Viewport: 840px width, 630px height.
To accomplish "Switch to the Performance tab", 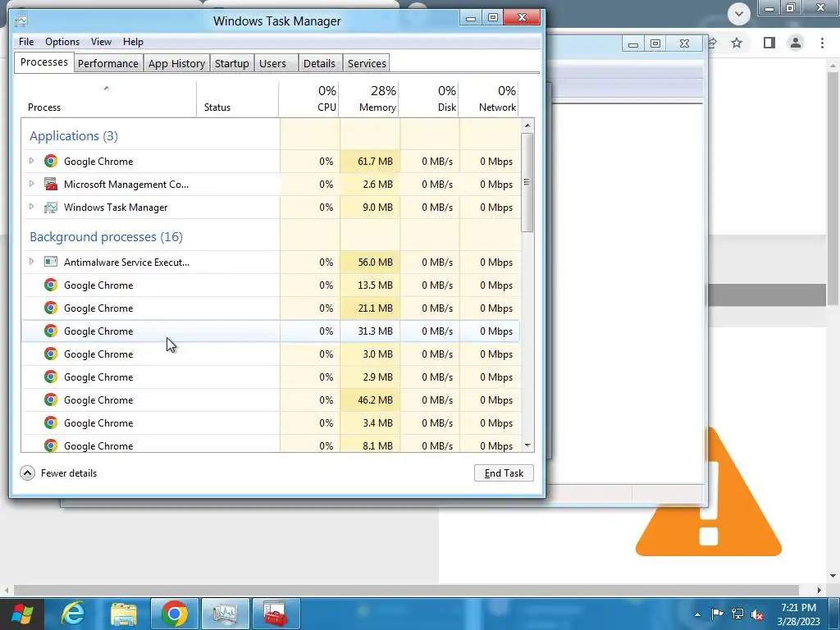I will pos(108,63).
